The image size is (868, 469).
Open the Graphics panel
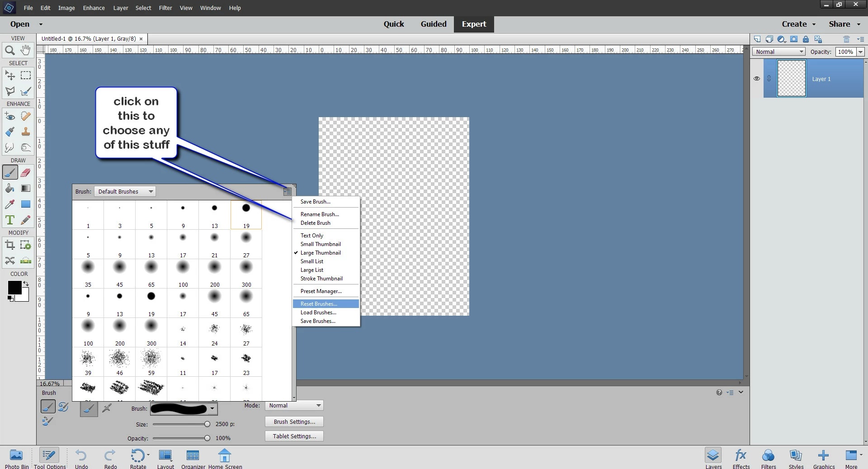point(824,458)
